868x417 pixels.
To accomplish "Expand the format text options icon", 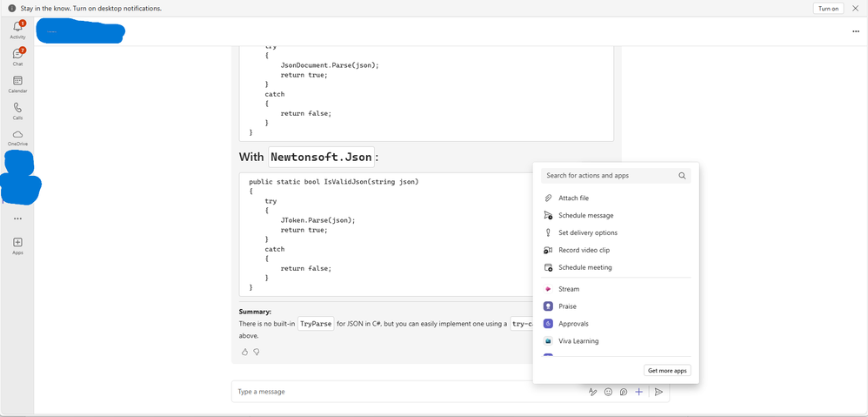I will (x=593, y=392).
